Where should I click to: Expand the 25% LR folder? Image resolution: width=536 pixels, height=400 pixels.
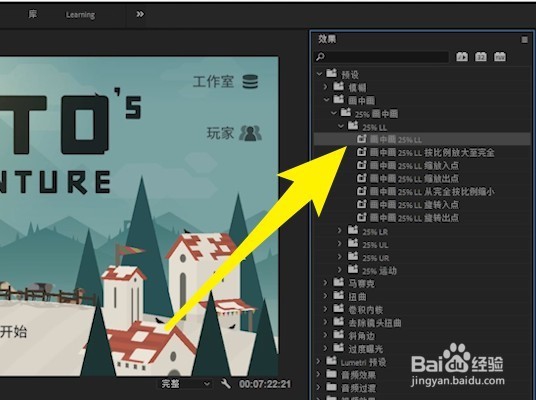339,231
